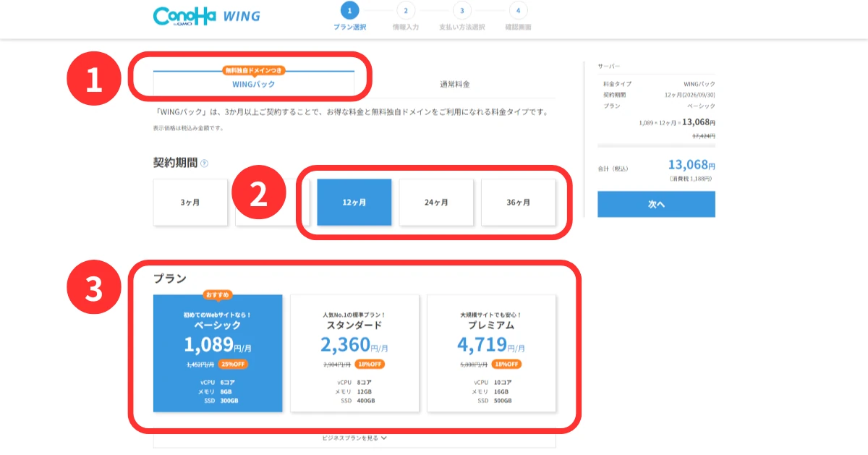Click the 消費税 1,188円 note
The height and width of the screenshot is (455, 868).
(690, 179)
